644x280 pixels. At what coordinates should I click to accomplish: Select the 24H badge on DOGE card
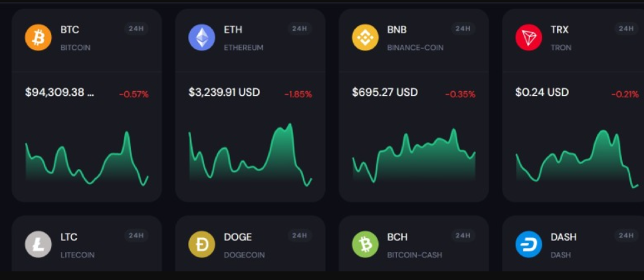(300, 235)
